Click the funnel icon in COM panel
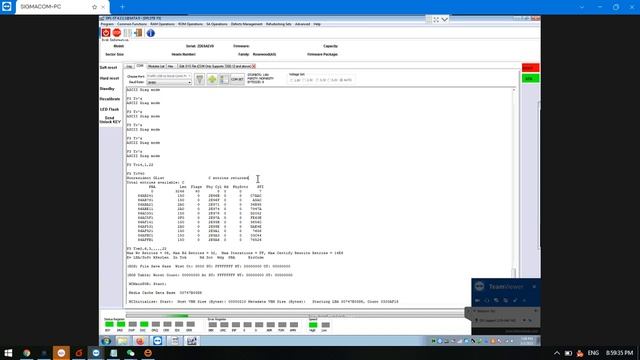Image resolution: width=640 pixels, height=360 pixels. (200, 79)
